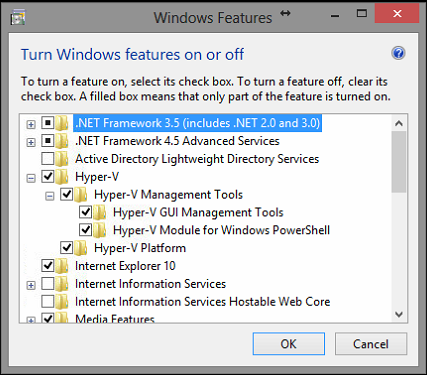
Task: Click the folder icon beside Hyper-V Platform
Action: pos(81,248)
